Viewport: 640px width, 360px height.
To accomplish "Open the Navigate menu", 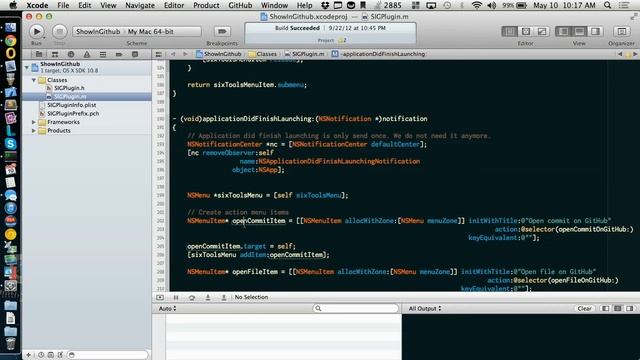I will click(140, 5).
